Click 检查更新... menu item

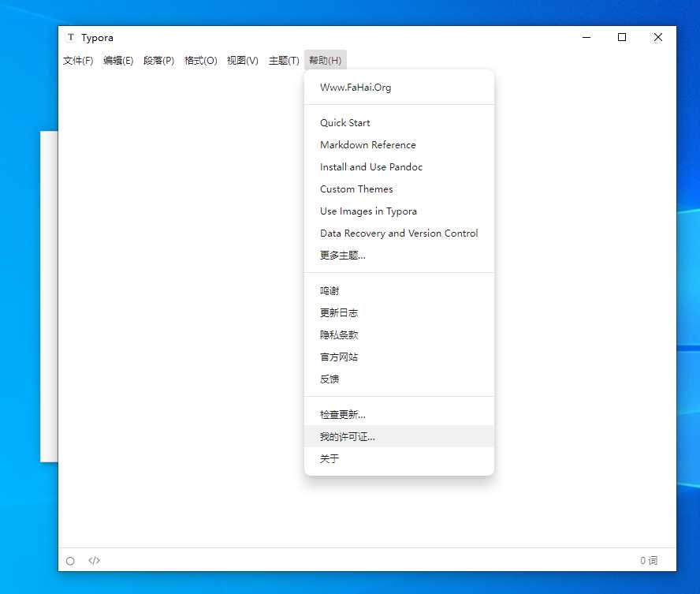pyautogui.click(x=399, y=414)
